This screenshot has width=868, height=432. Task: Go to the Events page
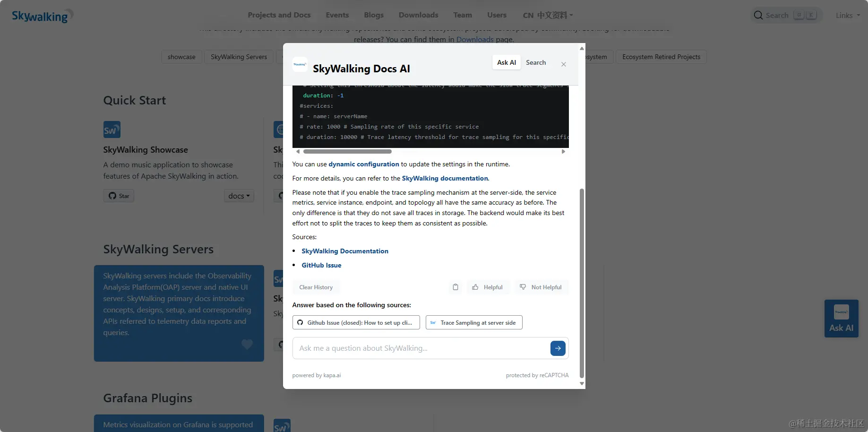pos(337,15)
